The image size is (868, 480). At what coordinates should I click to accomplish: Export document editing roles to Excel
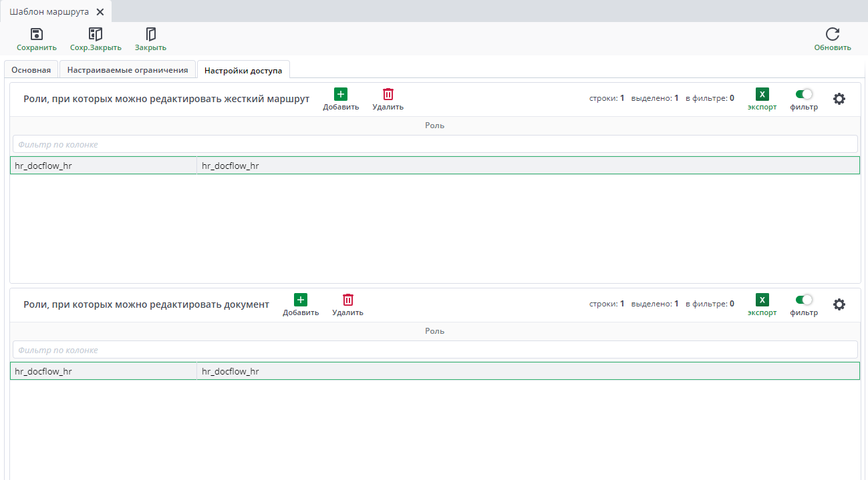click(x=762, y=300)
